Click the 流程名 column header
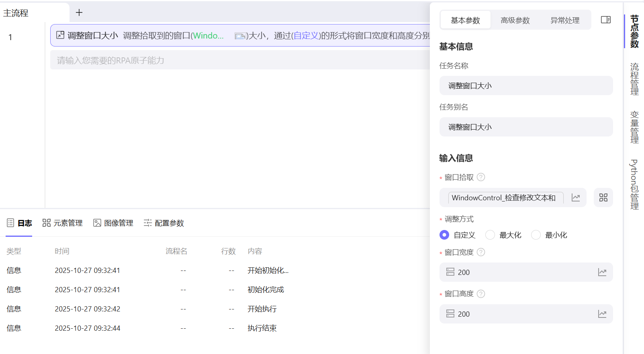 176,251
